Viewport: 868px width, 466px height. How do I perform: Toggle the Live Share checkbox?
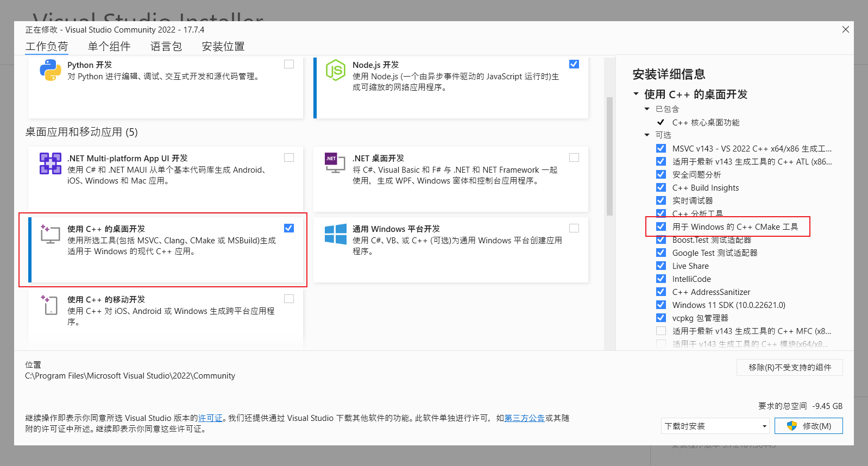pyautogui.click(x=661, y=266)
